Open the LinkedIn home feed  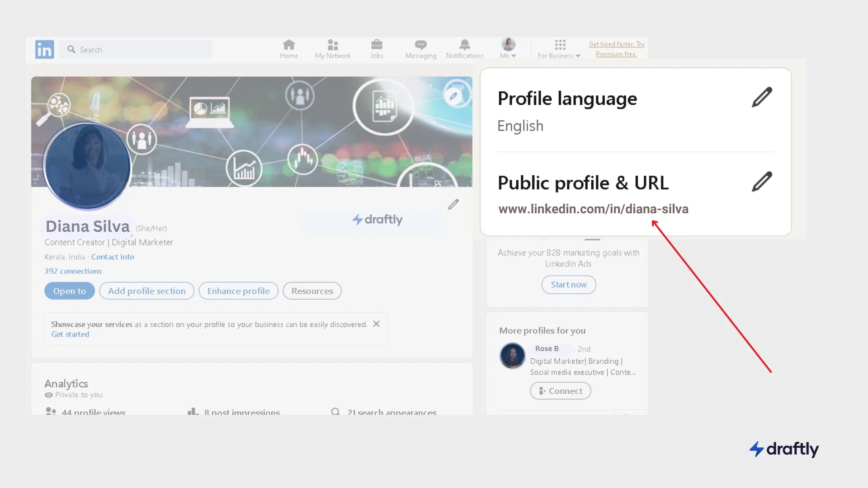289,48
